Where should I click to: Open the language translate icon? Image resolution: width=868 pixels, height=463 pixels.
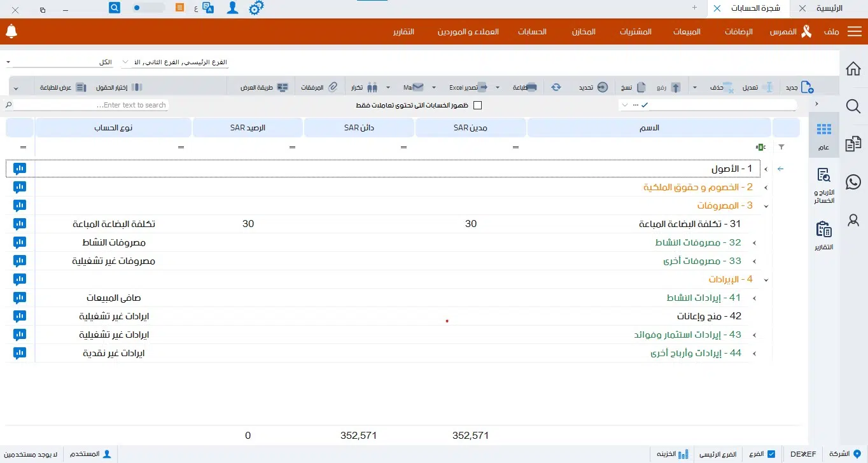[x=207, y=8]
